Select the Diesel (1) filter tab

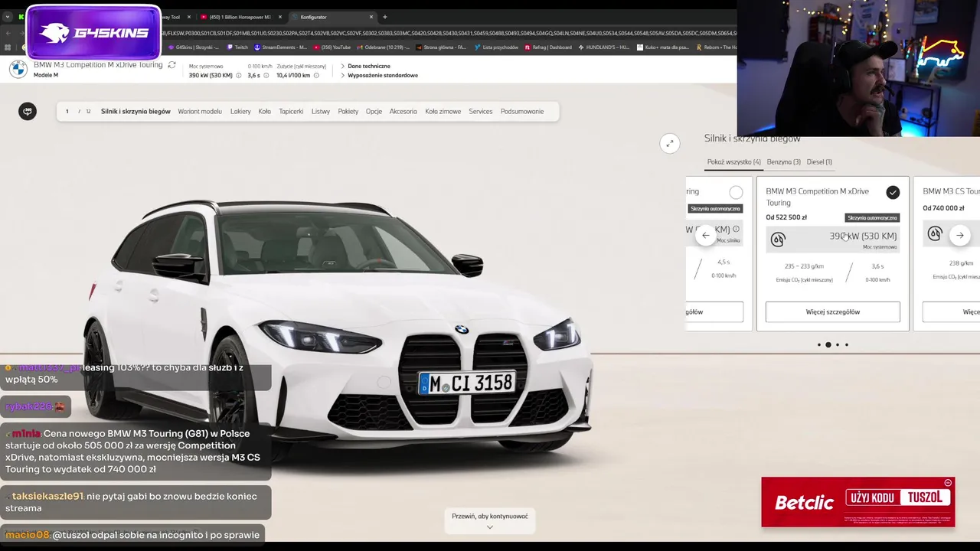(819, 162)
